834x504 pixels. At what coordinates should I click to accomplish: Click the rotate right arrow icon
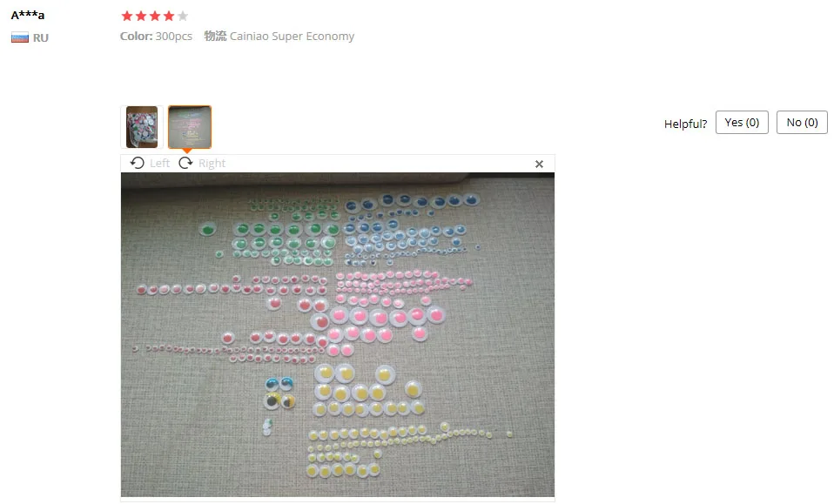185,163
